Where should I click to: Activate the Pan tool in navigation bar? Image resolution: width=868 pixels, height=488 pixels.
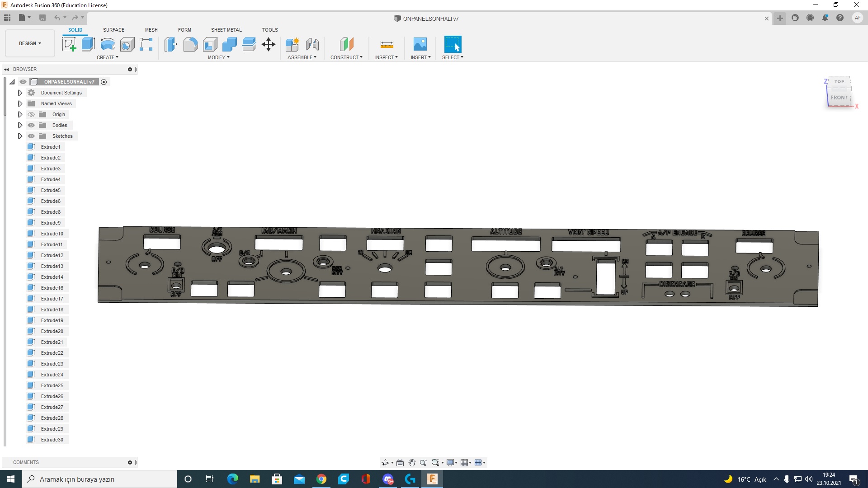tap(412, 462)
